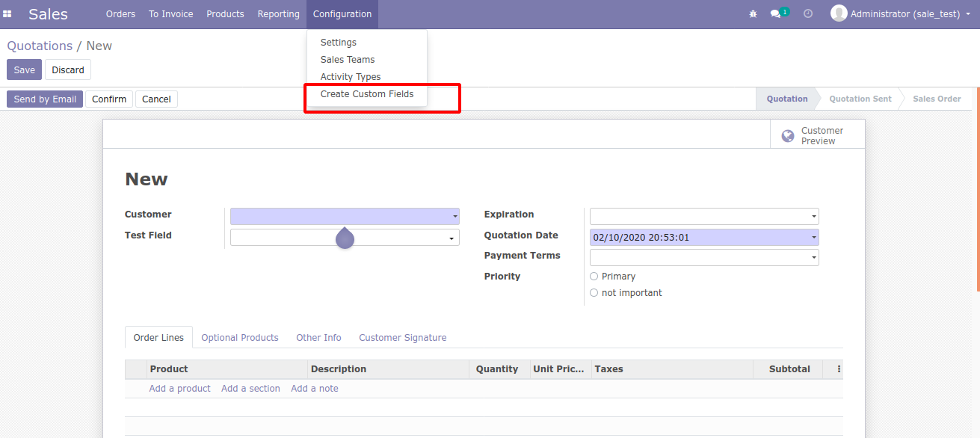Click Add a note link
The image size is (980, 438).
315,389
